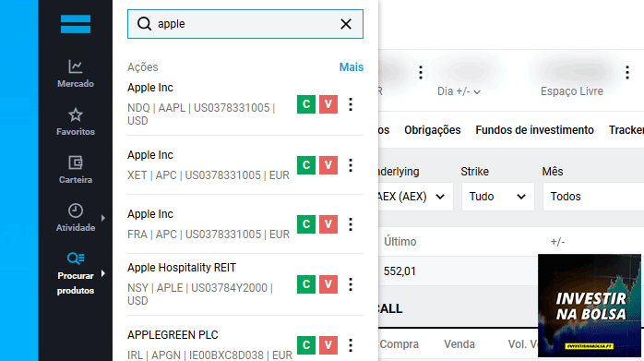The width and height of the screenshot is (644, 361).
Task: Buy Apple Inc XET APC (C)
Action: click(x=306, y=165)
